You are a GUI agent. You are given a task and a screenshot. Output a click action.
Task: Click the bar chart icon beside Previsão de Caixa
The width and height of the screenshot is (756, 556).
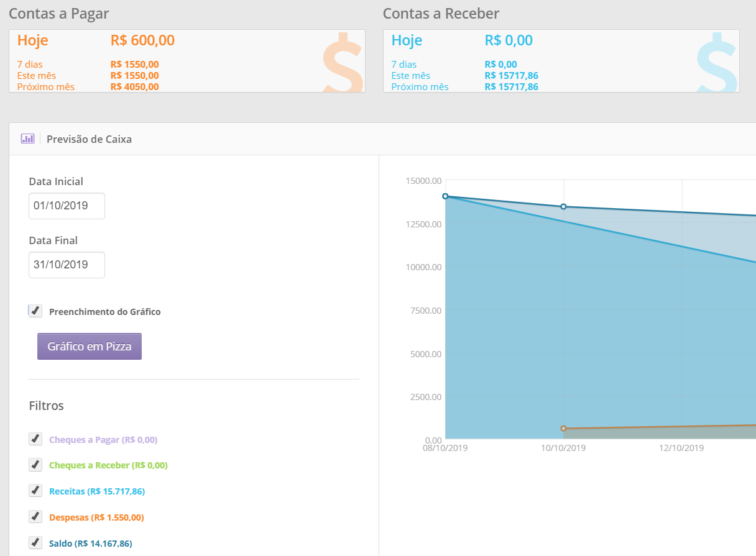point(27,139)
